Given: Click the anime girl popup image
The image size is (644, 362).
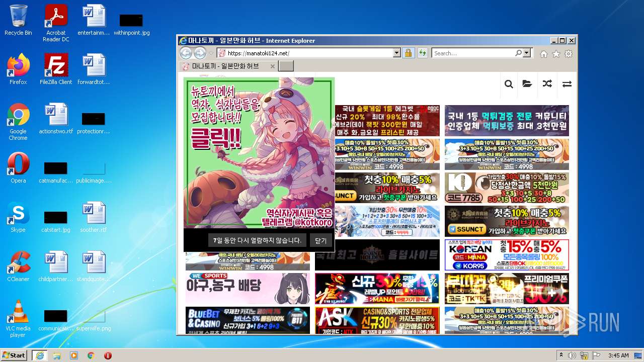Looking at the screenshot, I should [x=259, y=153].
